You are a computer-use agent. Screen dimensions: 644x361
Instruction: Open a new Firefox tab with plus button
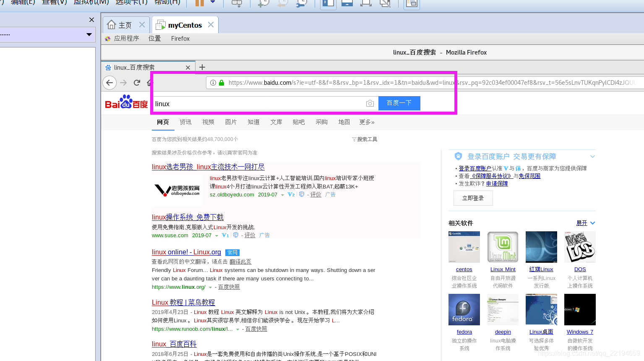point(202,67)
